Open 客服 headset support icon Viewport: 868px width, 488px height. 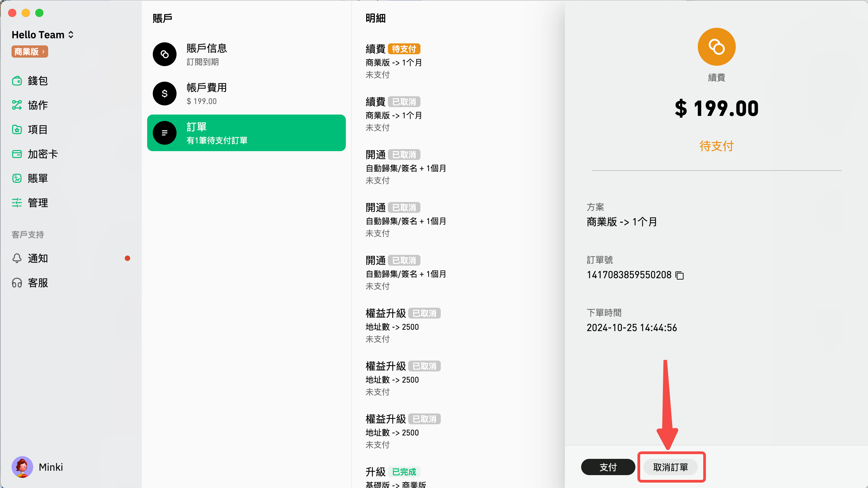pyautogui.click(x=17, y=283)
